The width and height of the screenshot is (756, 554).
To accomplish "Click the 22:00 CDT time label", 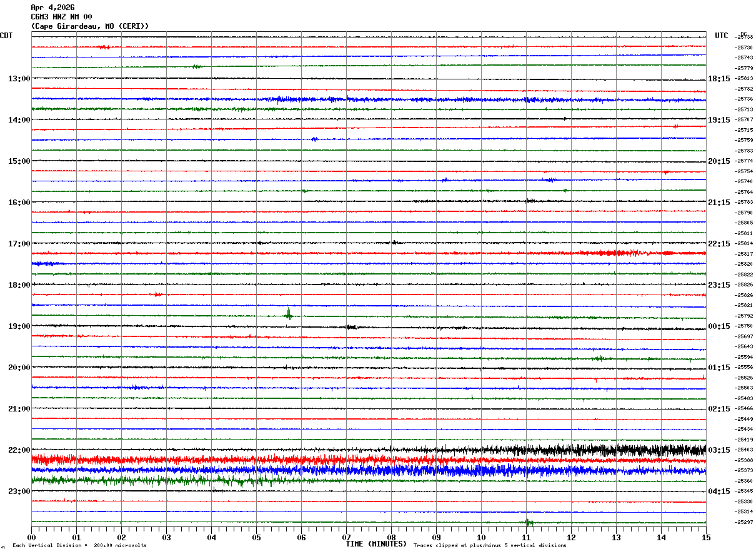I will tap(19, 450).
